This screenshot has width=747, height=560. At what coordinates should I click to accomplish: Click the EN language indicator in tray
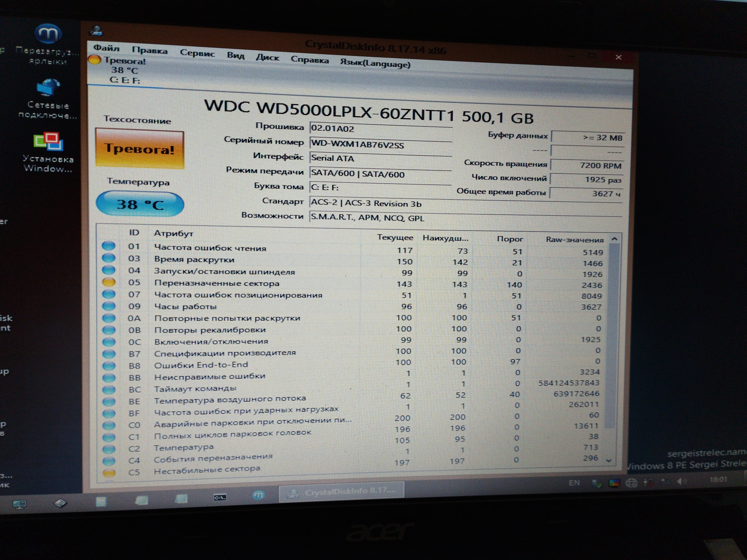click(574, 483)
